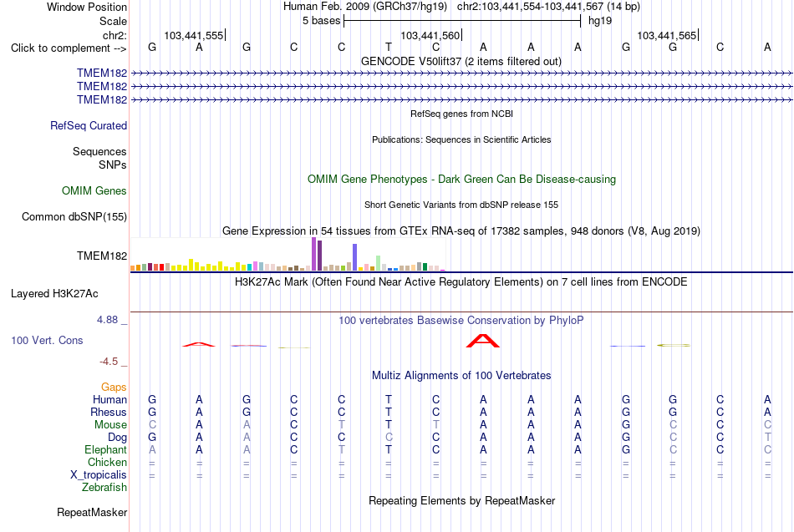The height and width of the screenshot is (532, 794).
Task: Click the GENCODE V50lift37 track title
Action: click(461, 61)
